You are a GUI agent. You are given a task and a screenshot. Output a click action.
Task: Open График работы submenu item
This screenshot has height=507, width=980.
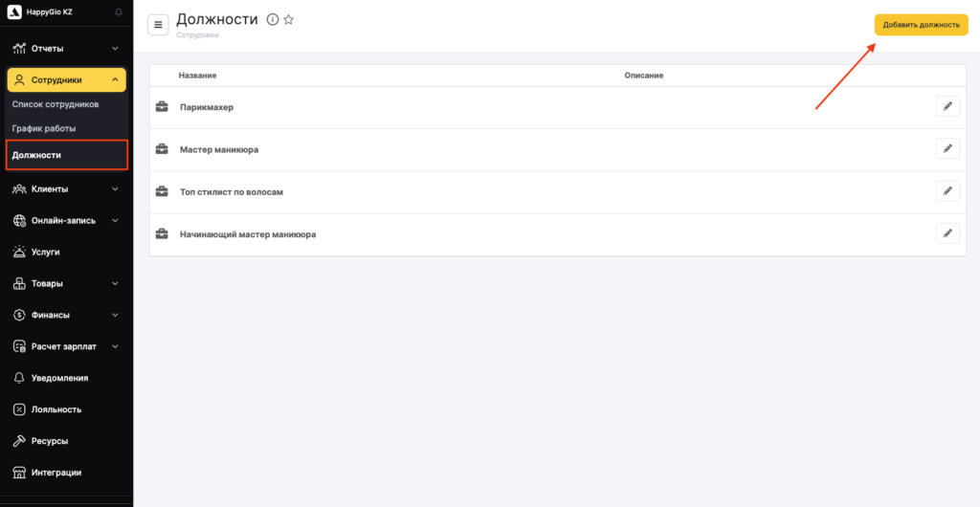(x=44, y=128)
